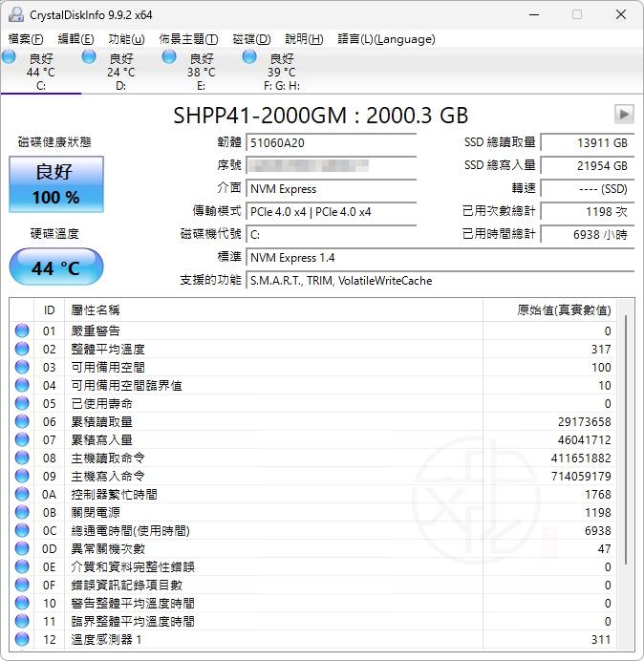
Task: Select the D: drive tab at 24 °C
Action: [121, 72]
